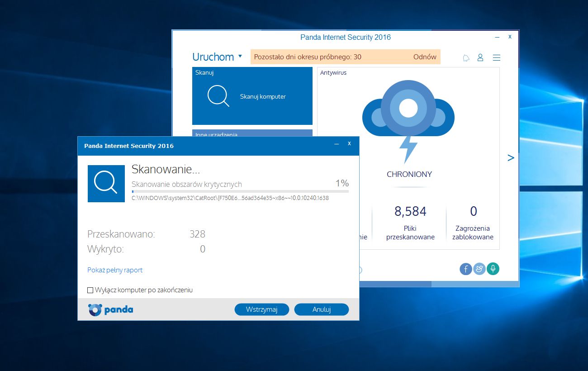Pause the scan with Wstrzymaj
The height and width of the screenshot is (371, 588).
[261, 309]
